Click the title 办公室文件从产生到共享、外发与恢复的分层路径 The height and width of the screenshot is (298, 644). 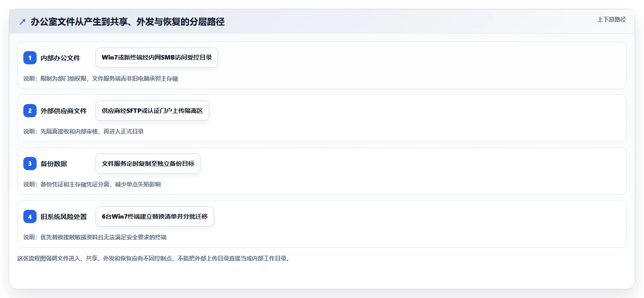point(128,22)
